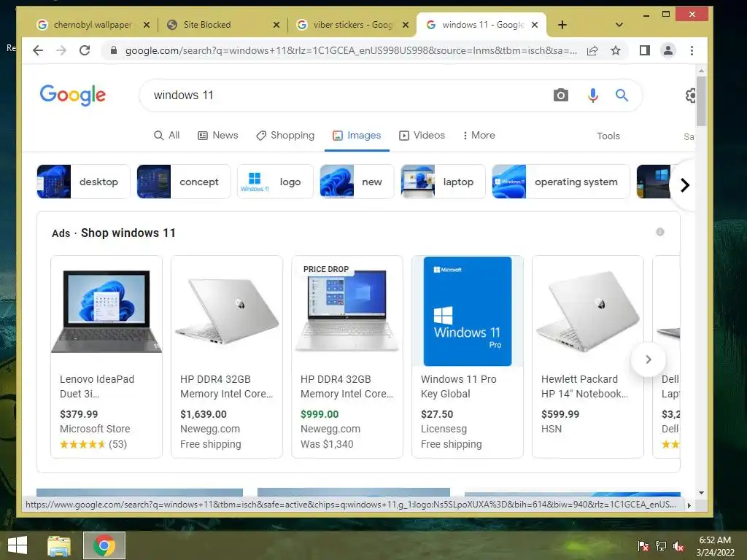The height and width of the screenshot is (560, 747).
Task: Open the Windows Start button
Action: (18, 545)
